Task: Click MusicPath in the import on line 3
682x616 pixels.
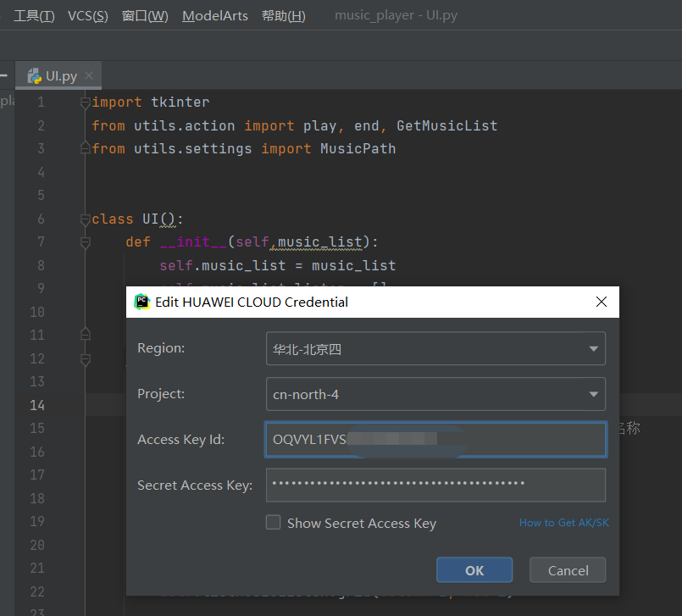Action: (x=358, y=149)
